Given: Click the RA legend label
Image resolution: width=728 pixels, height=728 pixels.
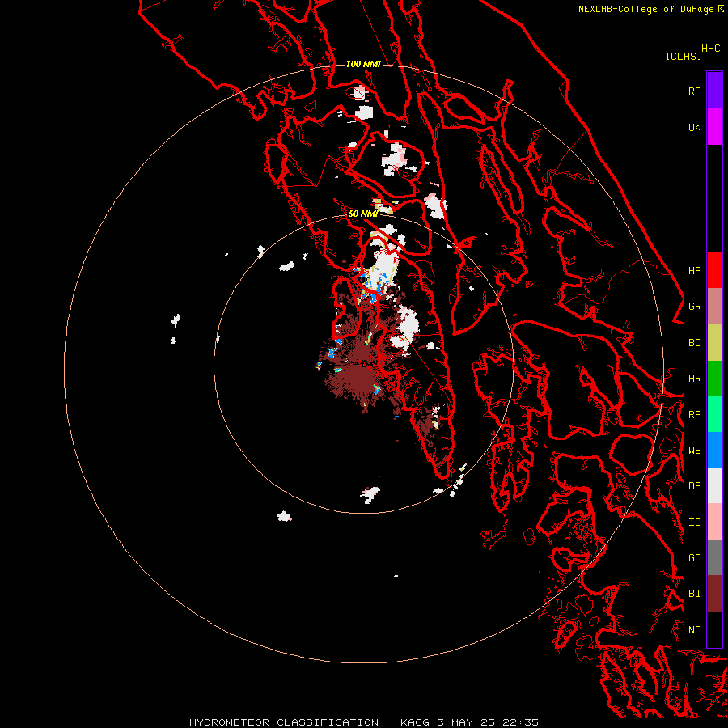Looking at the screenshot, I should point(694,415).
